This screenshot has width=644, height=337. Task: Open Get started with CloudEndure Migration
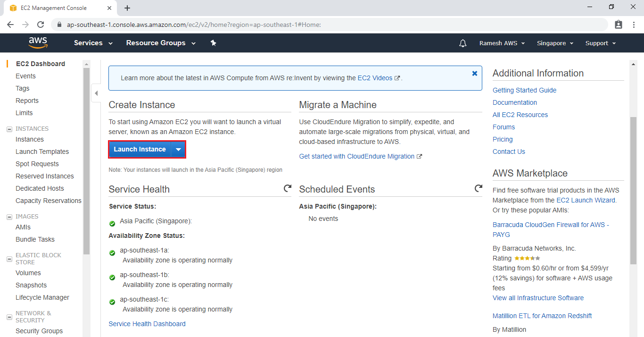point(361,156)
